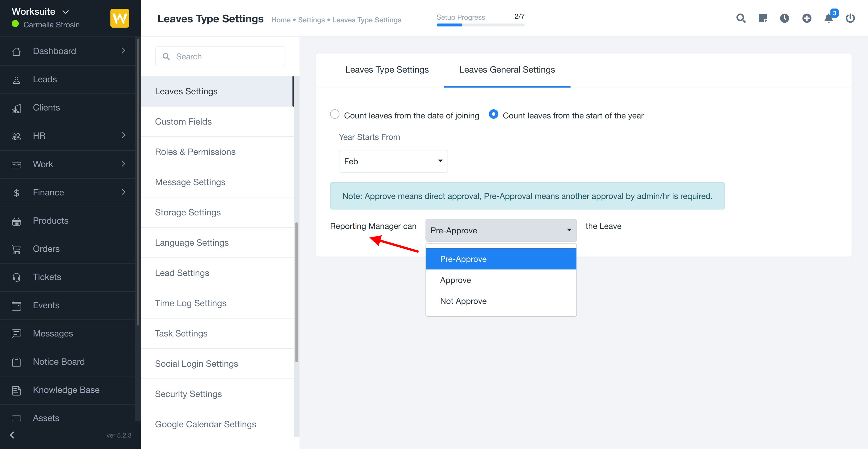
Task: Open the Year Starts From Feb dropdown
Action: pos(393,161)
